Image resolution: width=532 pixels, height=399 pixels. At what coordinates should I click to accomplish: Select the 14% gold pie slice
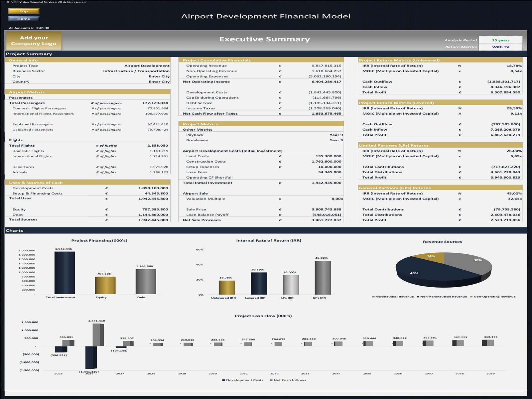(432, 257)
